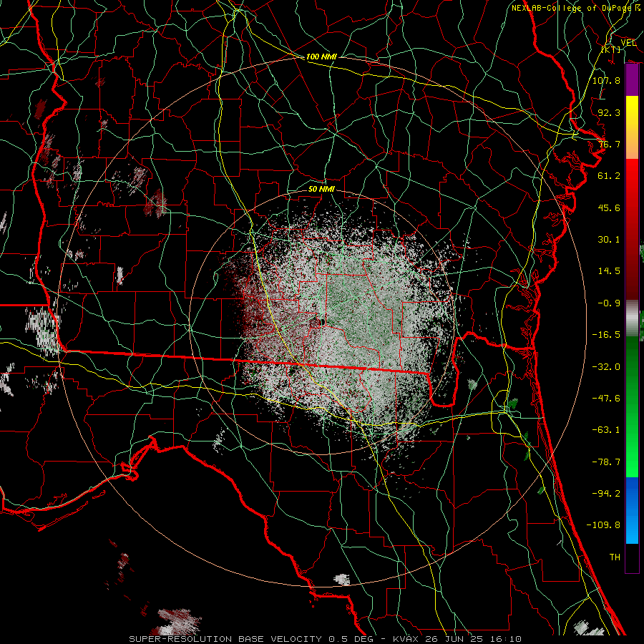Click the 100 NMI range ring label

coord(321,57)
